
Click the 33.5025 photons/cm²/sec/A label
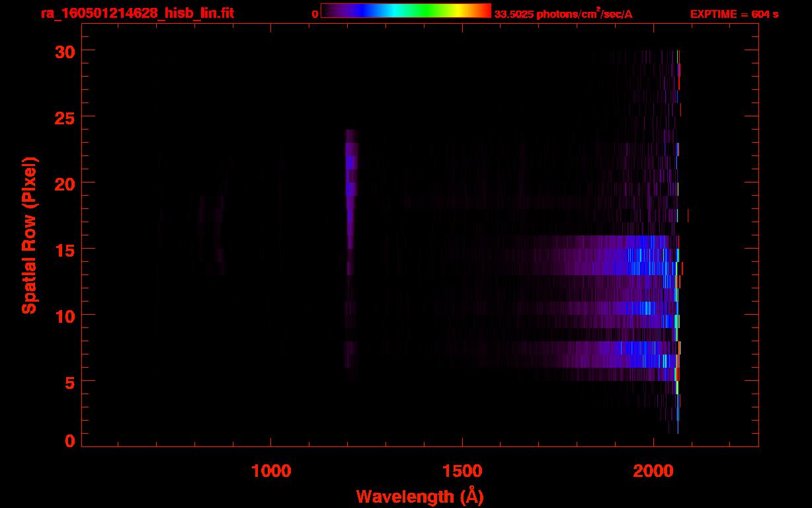pos(563,14)
